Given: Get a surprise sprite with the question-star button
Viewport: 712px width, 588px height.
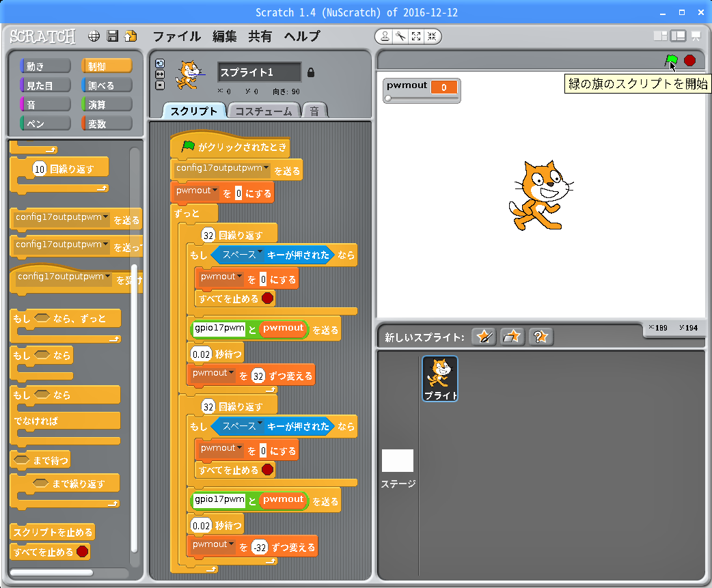Looking at the screenshot, I should [540, 336].
